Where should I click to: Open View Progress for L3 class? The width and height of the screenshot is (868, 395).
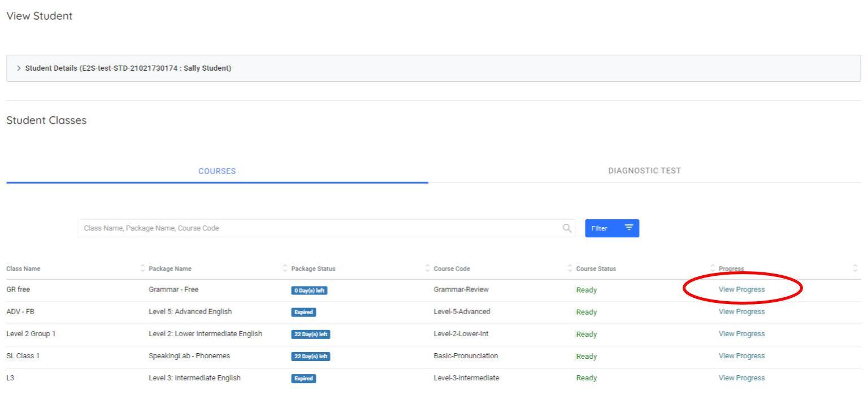click(741, 377)
